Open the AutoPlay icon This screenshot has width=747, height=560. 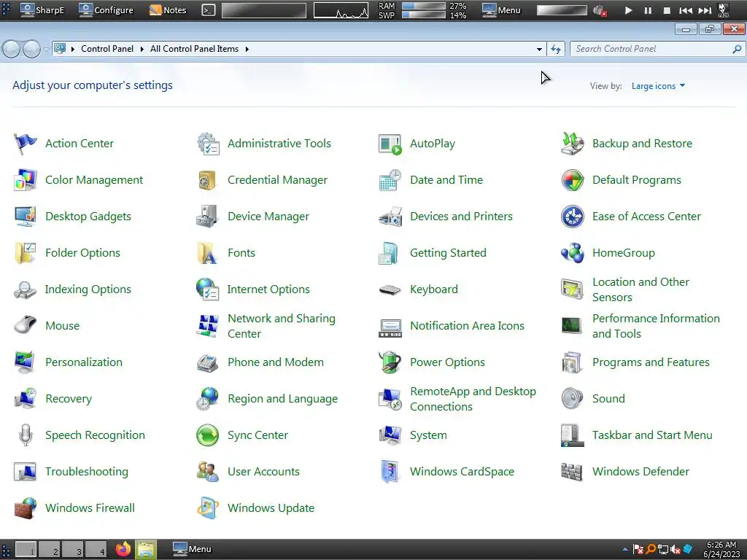[x=390, y=144]
